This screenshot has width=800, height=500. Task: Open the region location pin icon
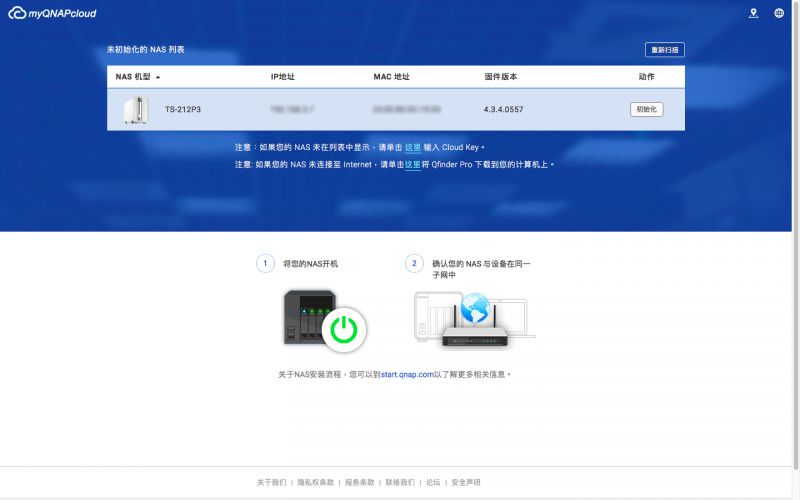[x=753, y=13]
